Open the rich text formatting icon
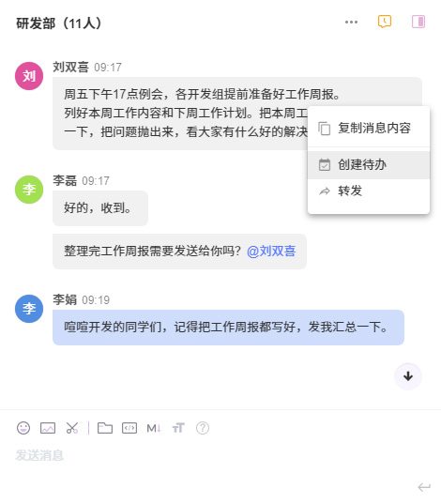 pyautogui.click(x=178, y=428)
